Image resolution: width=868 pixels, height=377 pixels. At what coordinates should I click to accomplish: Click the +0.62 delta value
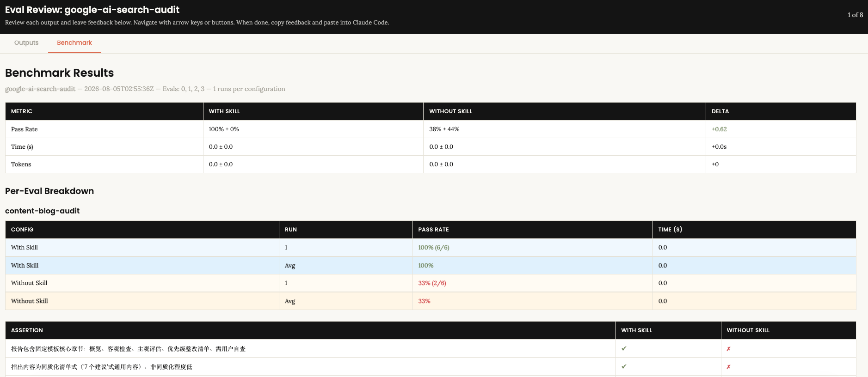(x=719, y=129)
